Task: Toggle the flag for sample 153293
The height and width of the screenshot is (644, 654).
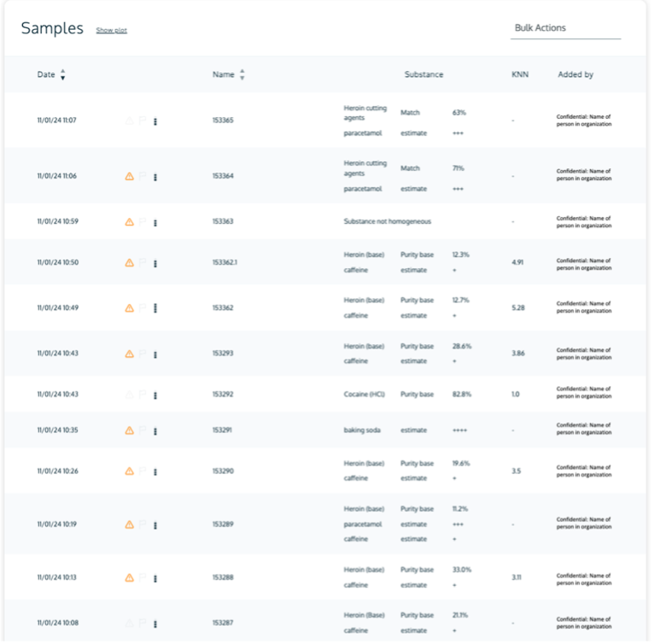Action: click(x=143, y=354)
